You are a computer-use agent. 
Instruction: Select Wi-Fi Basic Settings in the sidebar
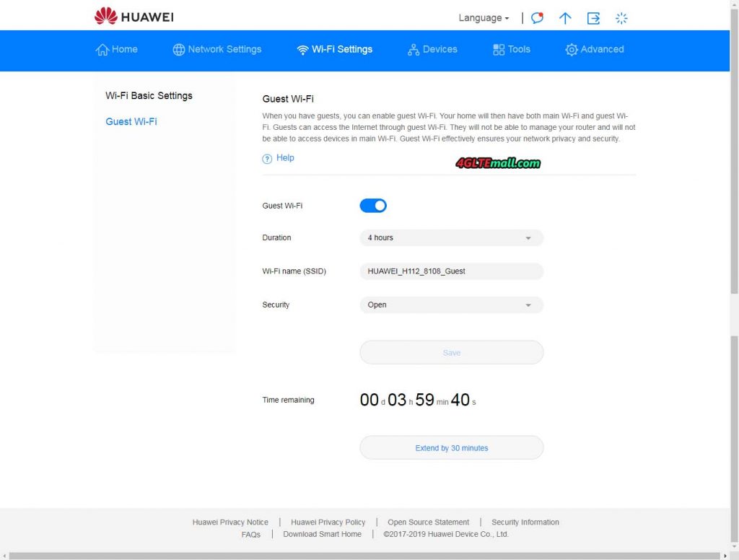(149, 95)
